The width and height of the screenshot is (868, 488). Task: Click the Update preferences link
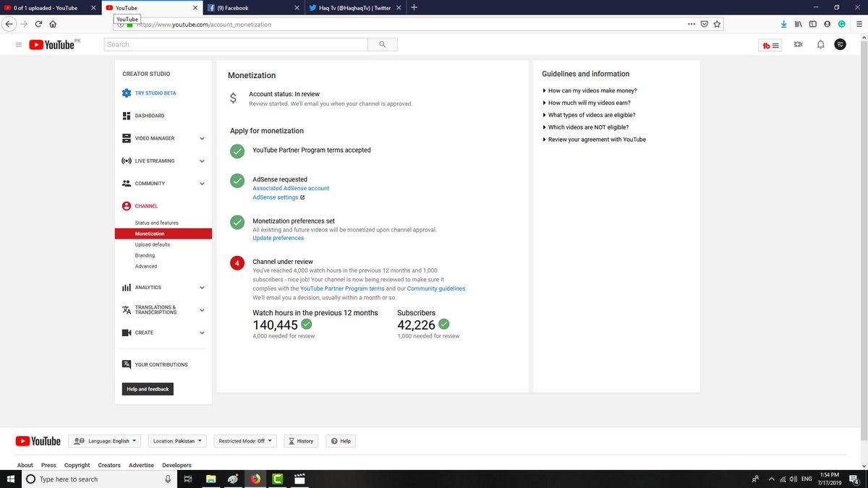[x=278, y=238]
